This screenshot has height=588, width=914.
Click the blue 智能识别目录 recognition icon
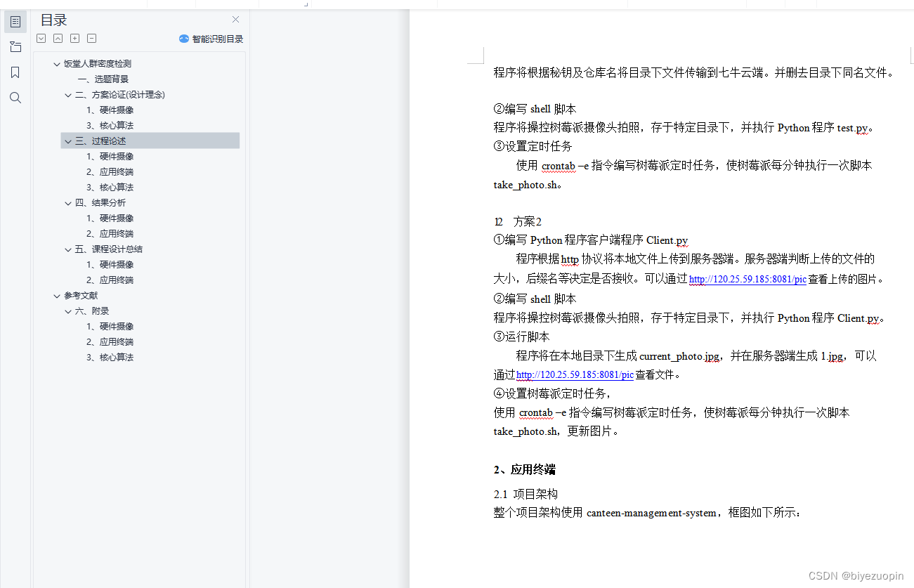click(x=183, y=39)
